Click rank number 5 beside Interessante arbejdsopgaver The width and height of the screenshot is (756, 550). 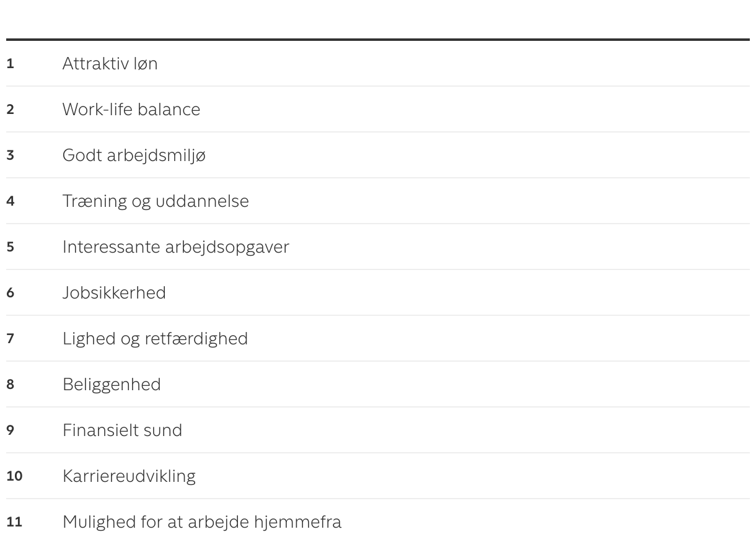tap(10, 247)
